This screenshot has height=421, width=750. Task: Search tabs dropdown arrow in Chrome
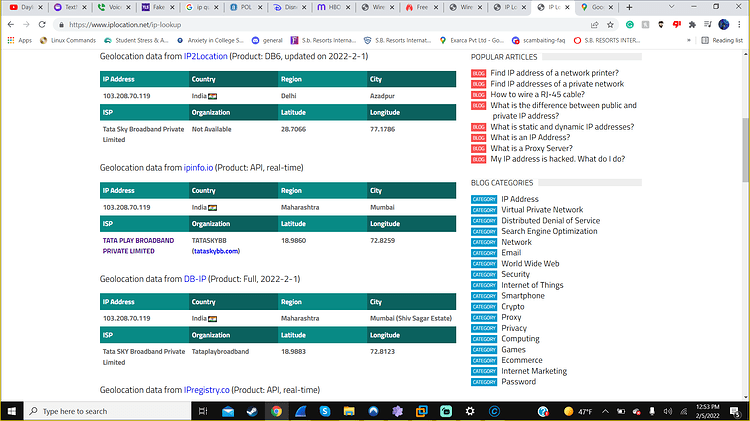click(672, 7)
